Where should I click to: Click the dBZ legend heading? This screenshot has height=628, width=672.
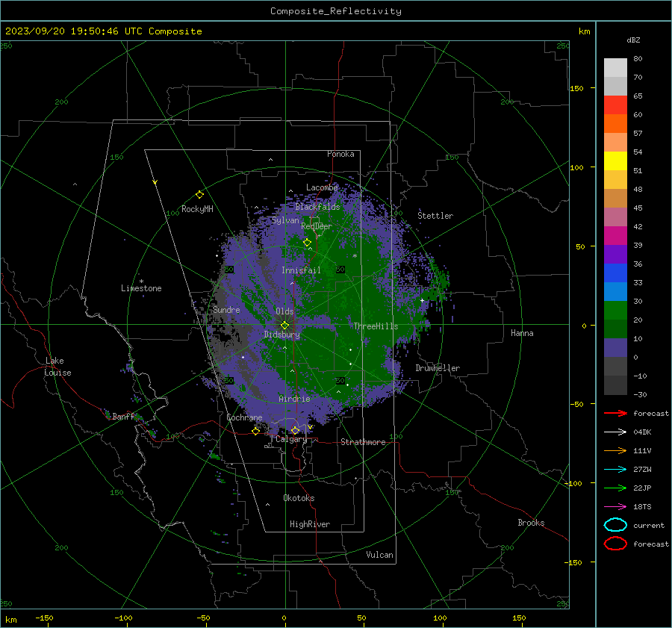pos(633,40)
